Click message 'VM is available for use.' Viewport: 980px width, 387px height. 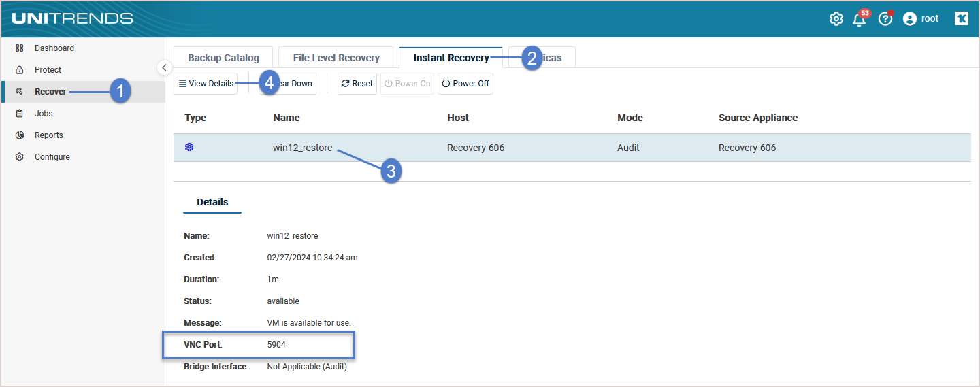click(x=309, y=323)
